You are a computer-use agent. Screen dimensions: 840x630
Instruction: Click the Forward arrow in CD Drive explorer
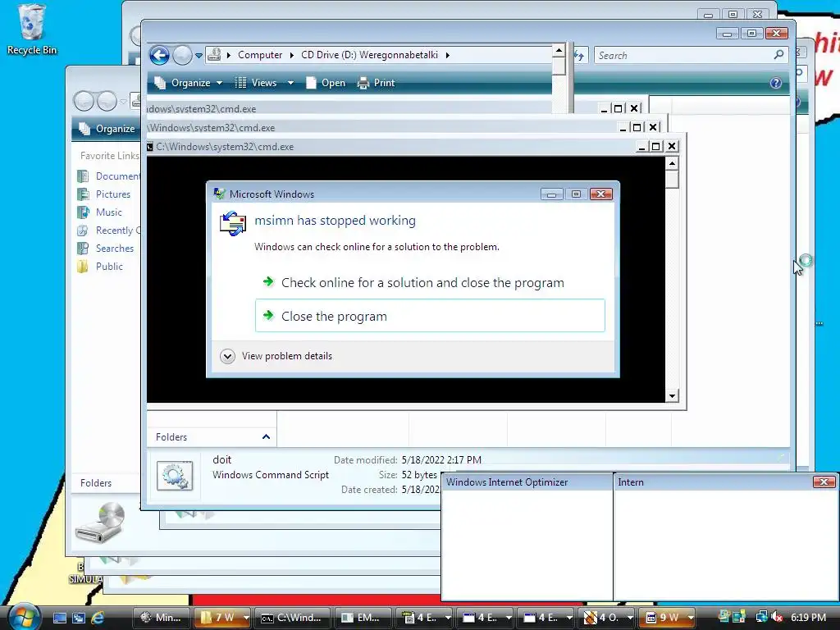tap(182, 55)
